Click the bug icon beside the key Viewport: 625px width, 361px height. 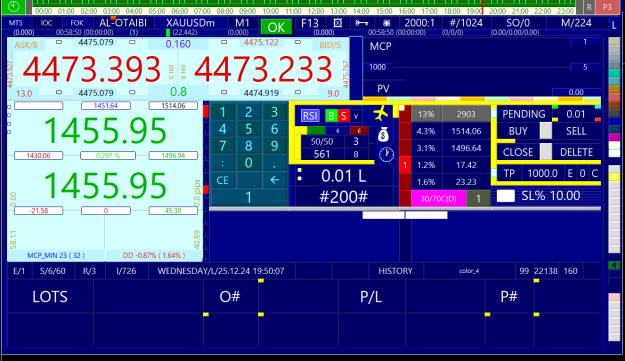pos(386,23)
